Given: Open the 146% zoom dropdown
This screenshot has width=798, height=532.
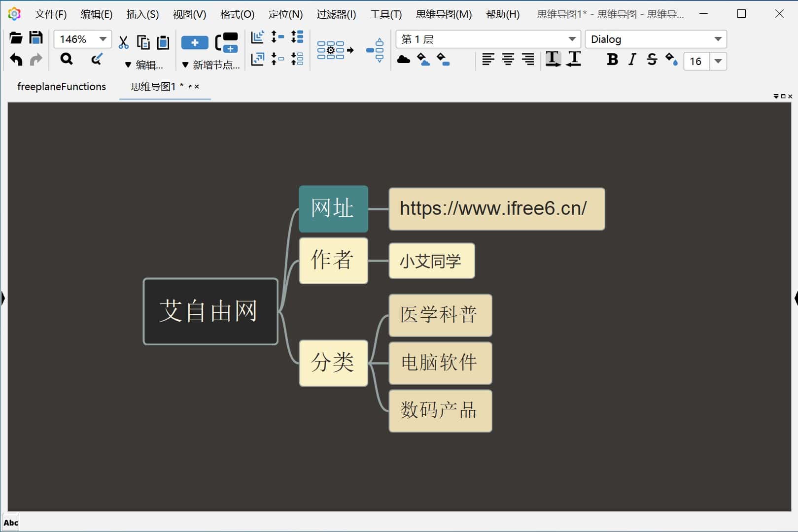Looking at the screenshot, I should click(103, 39).
